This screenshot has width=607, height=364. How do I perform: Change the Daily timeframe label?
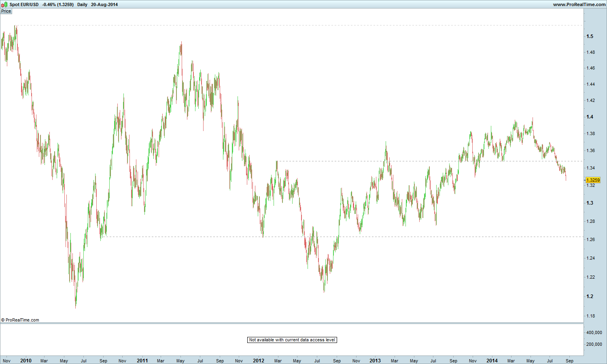pos(82,4)
